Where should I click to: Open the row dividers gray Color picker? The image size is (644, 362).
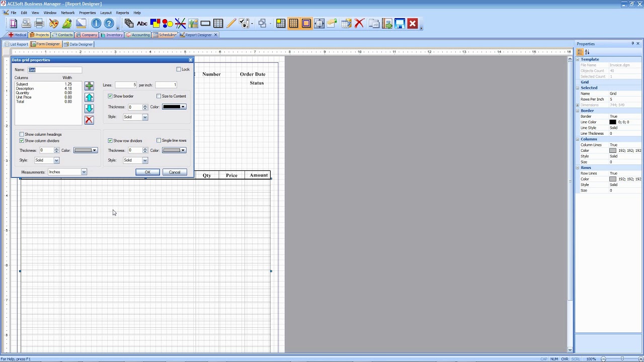click(x=174, y=150)
